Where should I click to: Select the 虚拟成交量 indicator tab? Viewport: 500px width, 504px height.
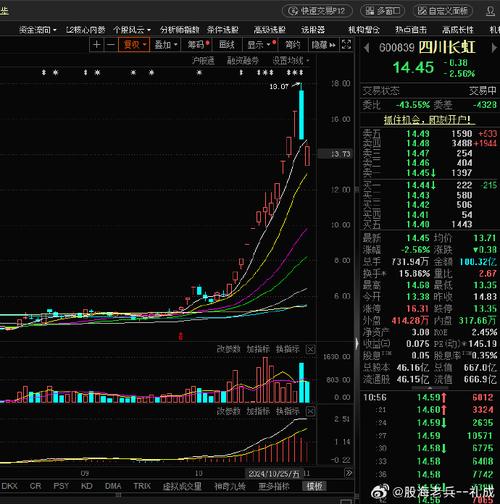[182, 486]
